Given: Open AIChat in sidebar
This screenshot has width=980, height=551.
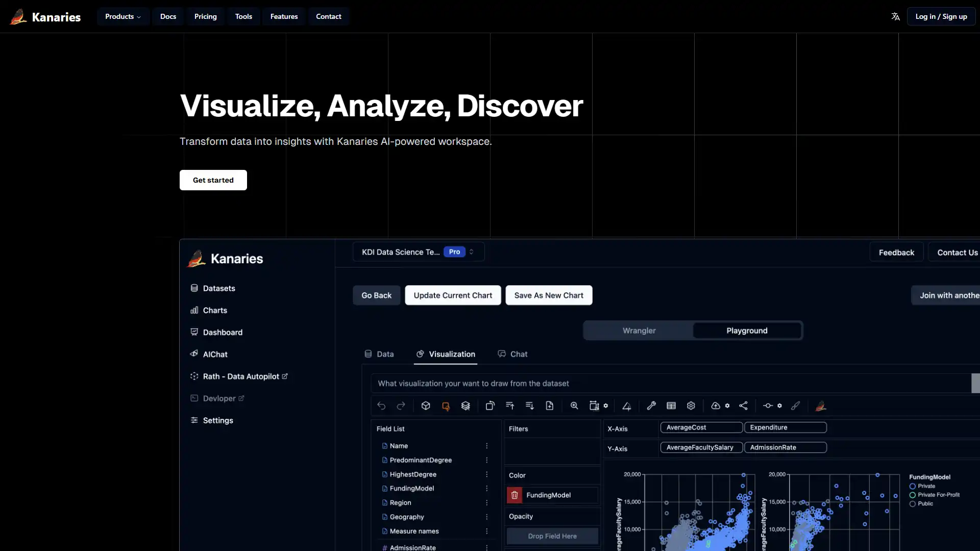Looking at the screenshot, I should coord(209,354).
